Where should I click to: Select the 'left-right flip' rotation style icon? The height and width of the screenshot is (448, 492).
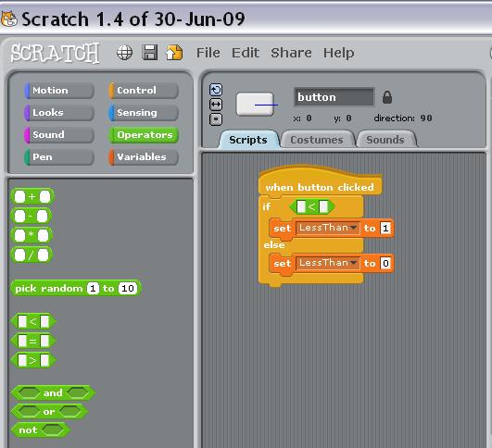[216, 105]
